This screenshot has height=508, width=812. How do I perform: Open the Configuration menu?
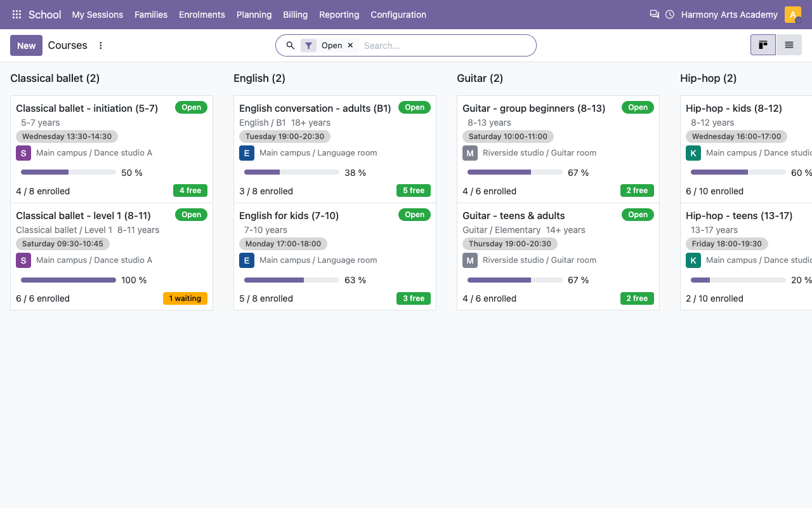398,15
